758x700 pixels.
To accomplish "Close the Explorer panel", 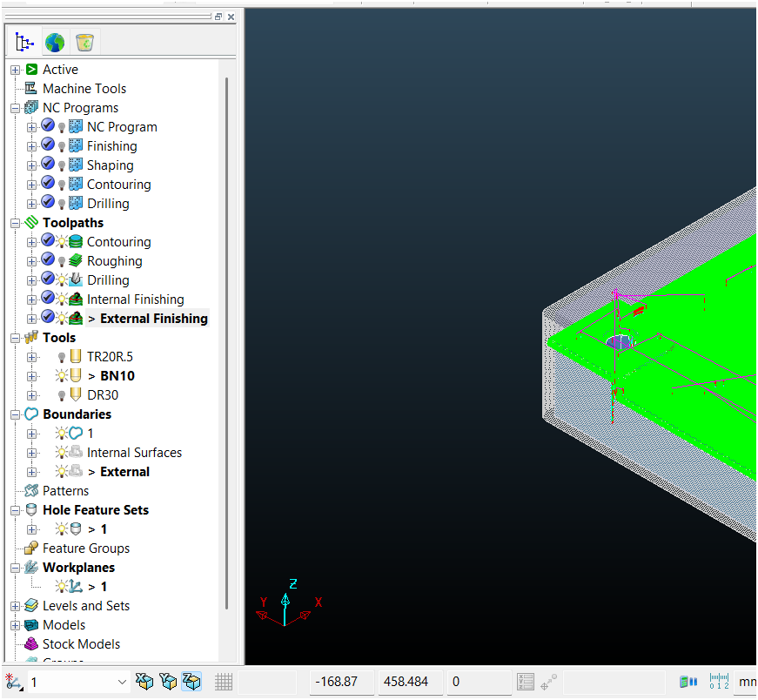I will click(231, 17).
